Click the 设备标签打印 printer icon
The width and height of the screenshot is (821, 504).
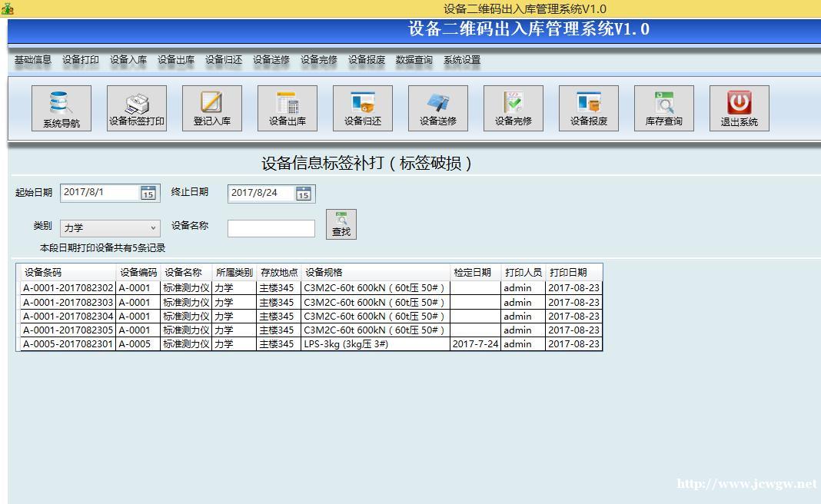[x=136, y=108]
